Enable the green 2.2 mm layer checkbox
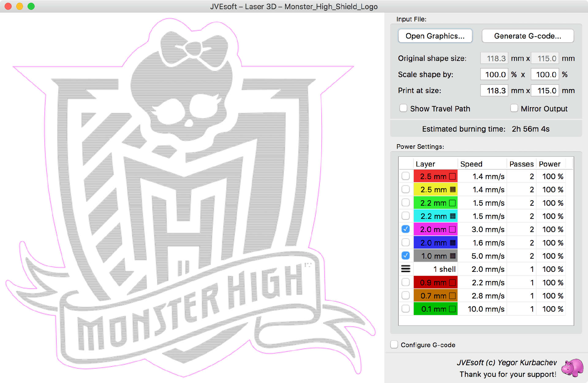This screenshot has width=588, height=383. [x=405, y=203]
